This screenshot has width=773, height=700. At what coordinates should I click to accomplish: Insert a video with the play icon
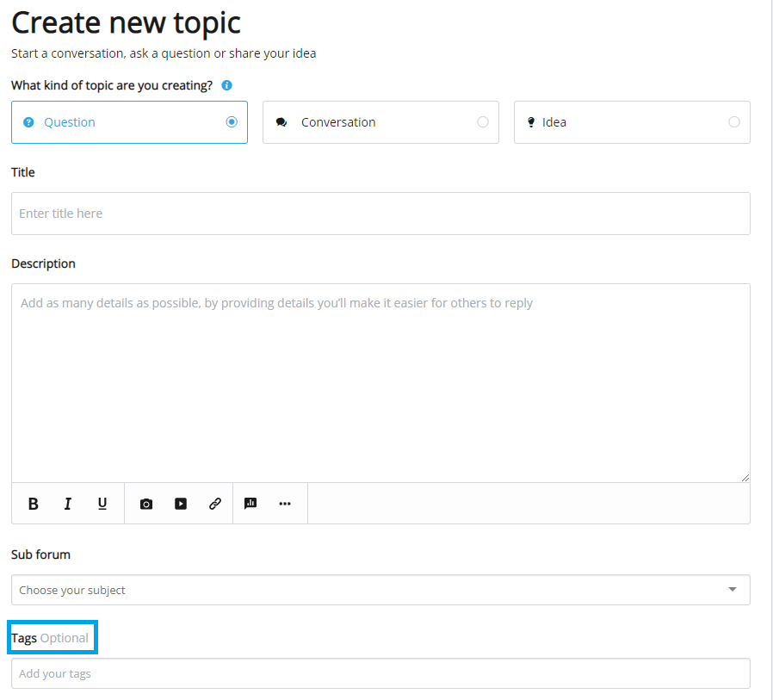click(x=181, y=504)
